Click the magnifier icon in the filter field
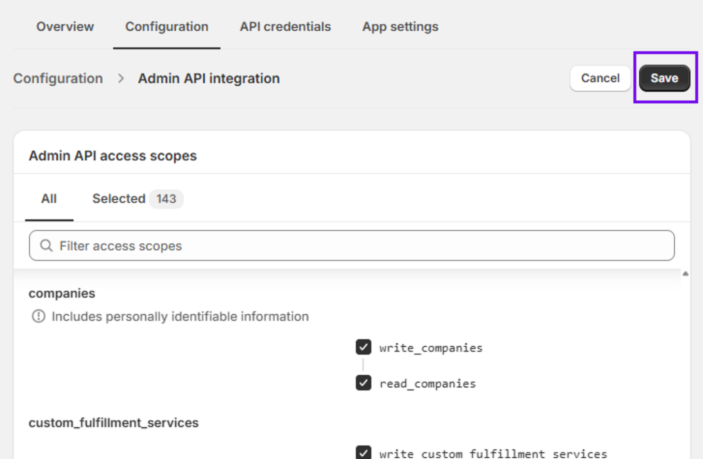 46,246
